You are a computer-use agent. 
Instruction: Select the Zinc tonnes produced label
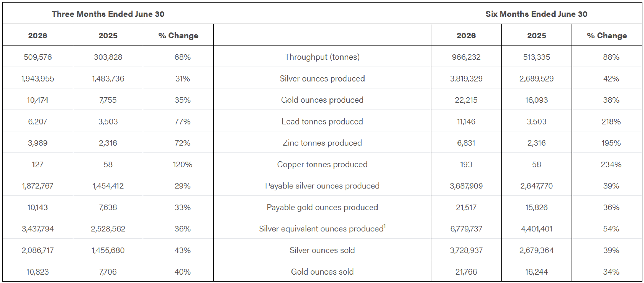point(322,143)
